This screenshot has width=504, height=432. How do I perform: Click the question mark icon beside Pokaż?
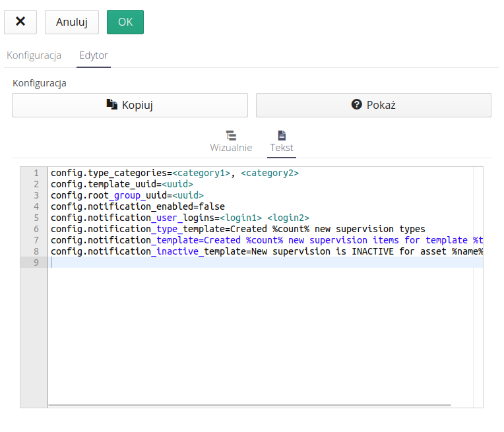coord(357,104)
